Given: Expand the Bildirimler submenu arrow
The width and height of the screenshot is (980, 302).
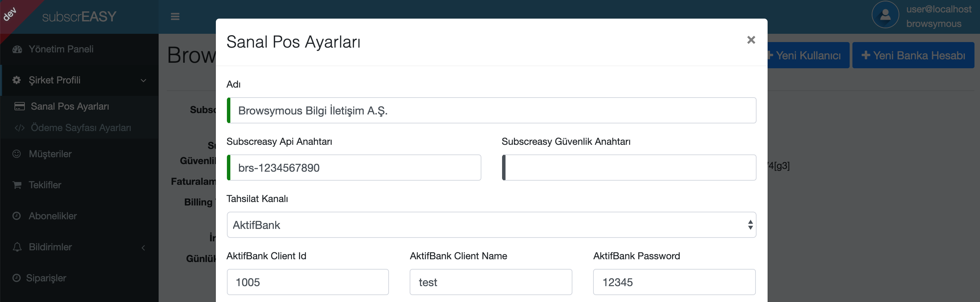Looking at the screenshot, I should (143, 248).
